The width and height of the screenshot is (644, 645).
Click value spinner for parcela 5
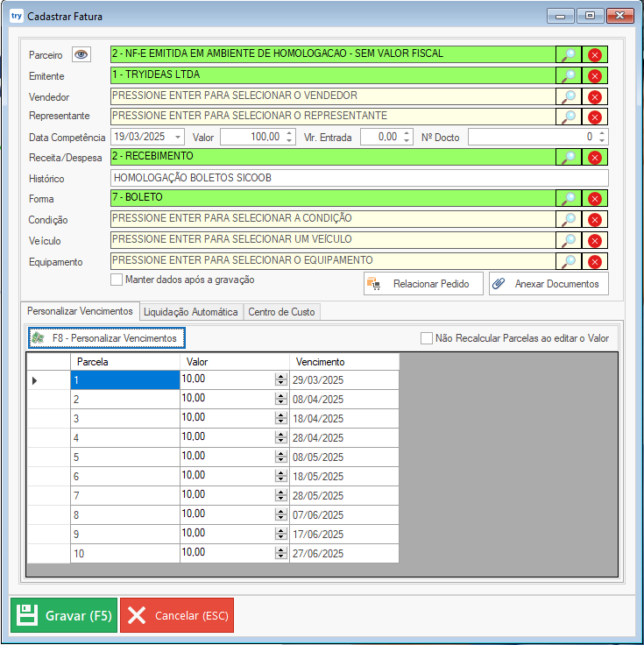coord(281,457)
